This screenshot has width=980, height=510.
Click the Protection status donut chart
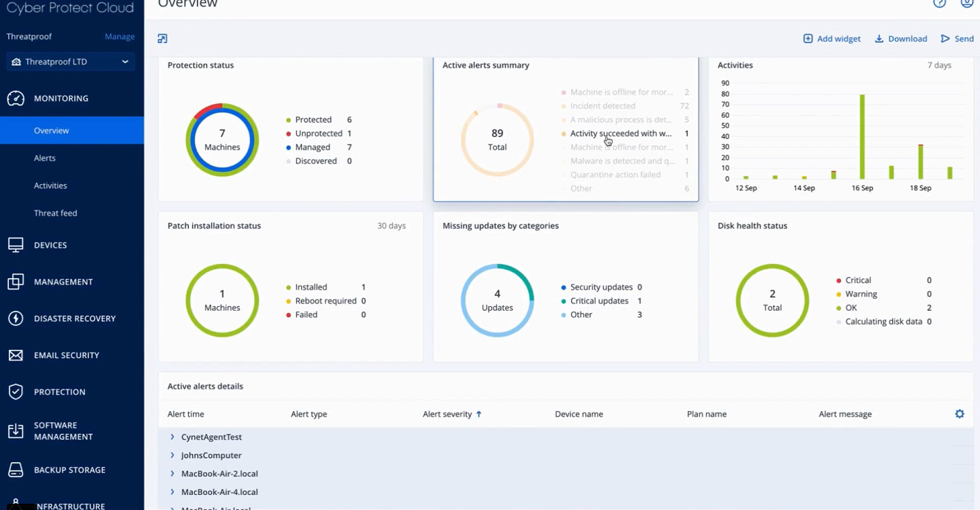(222, 140)
